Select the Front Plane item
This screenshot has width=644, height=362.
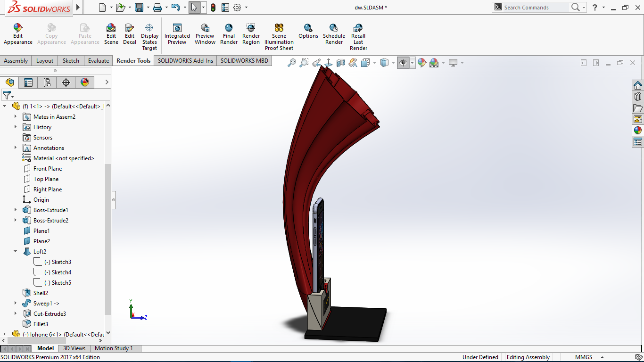coord(42,168)
